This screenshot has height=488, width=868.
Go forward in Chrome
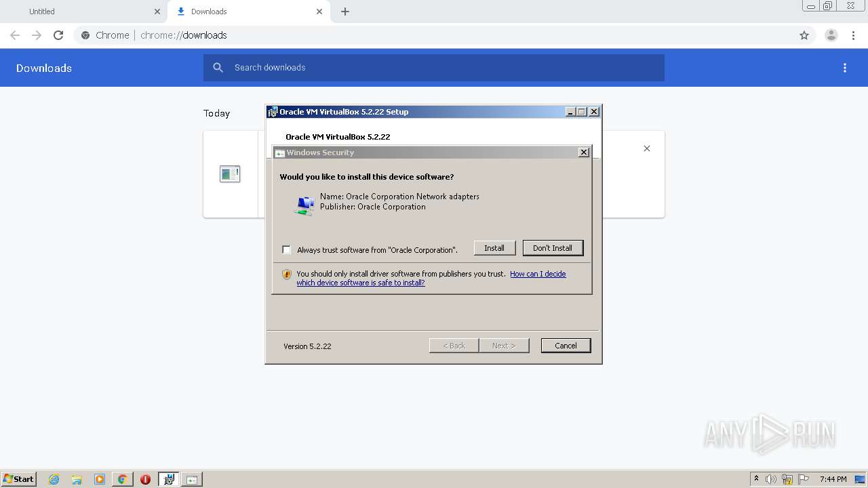[x=37, y=35]
